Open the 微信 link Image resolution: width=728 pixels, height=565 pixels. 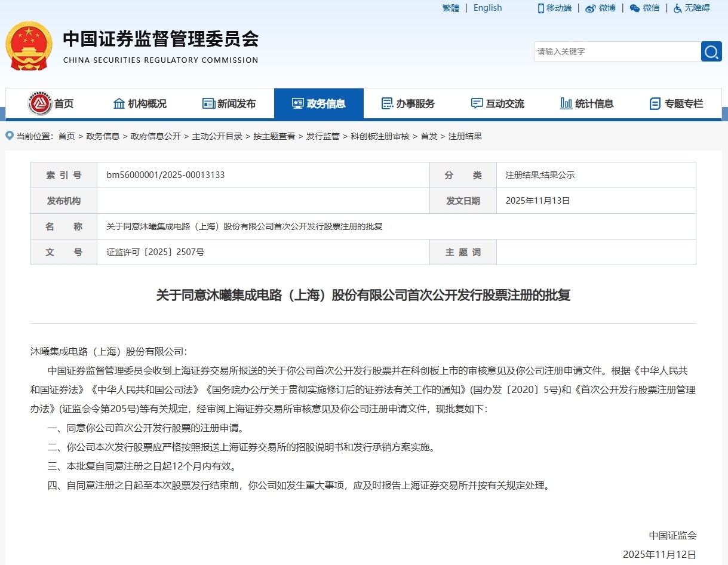pyautogui.click(x=652, y=8)
